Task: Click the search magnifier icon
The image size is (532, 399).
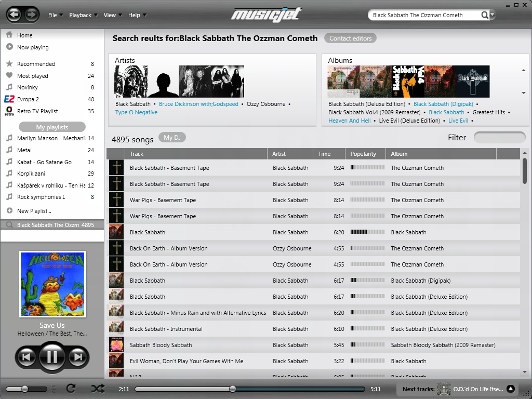Action: (x=485, y=15)
